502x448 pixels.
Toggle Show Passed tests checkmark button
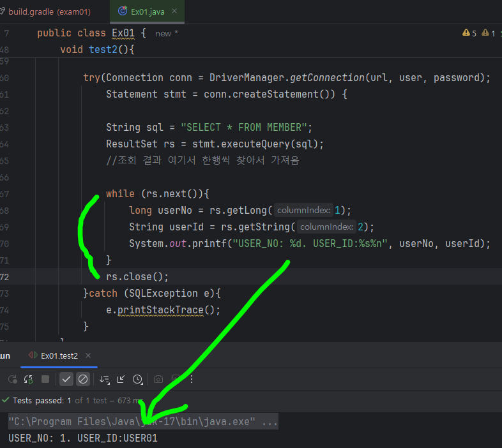66,380
